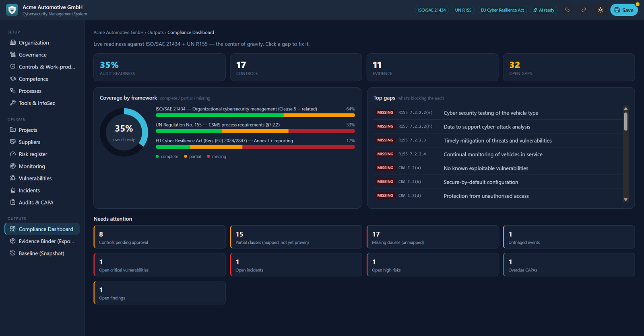Click the ISO/SAE 21434 coverage bar
This screenshot has width=644, height=336.
(x=255, y=115)
